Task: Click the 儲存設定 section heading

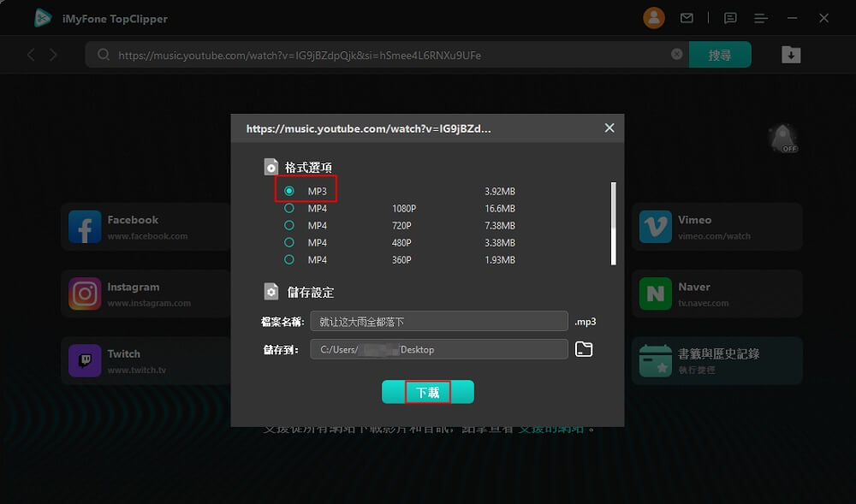Action: click(x=310, y=293)
